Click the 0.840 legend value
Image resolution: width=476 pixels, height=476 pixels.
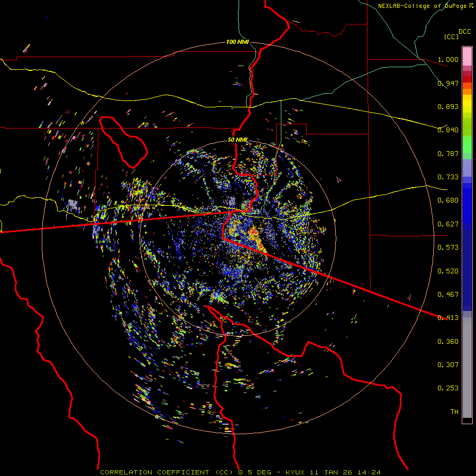pyautogui.click(x=448, y=130)
